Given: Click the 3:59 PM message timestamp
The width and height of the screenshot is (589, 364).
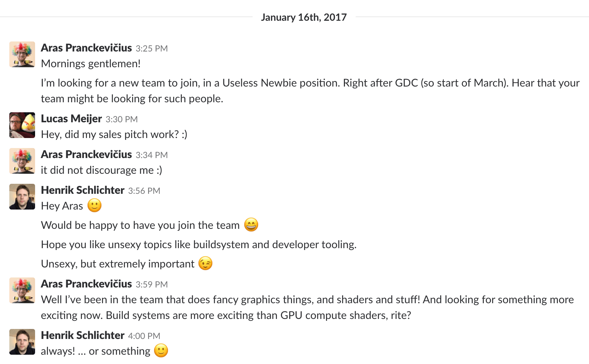Looking at the screenshot, I should pos(152,285).
